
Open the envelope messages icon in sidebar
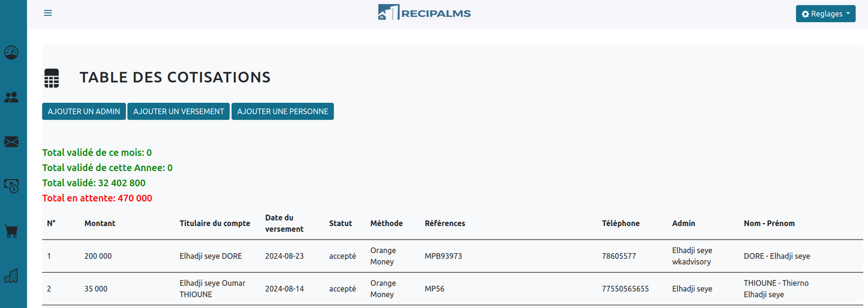(x=11, y=142)
